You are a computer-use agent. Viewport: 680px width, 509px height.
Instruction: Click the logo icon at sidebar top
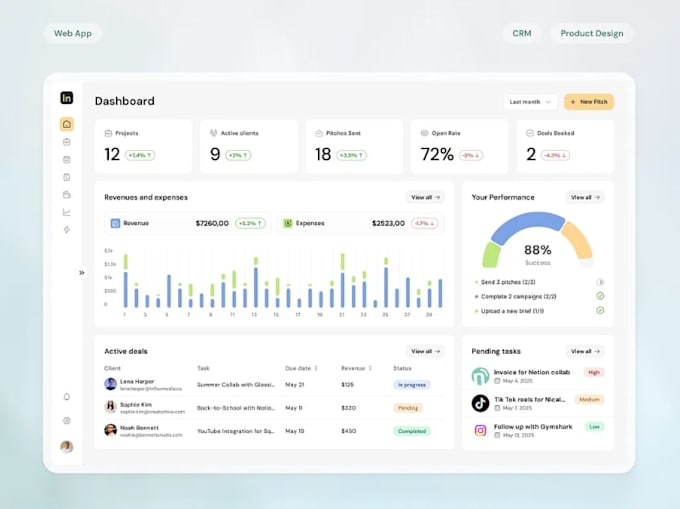click(x=66, y=98)
